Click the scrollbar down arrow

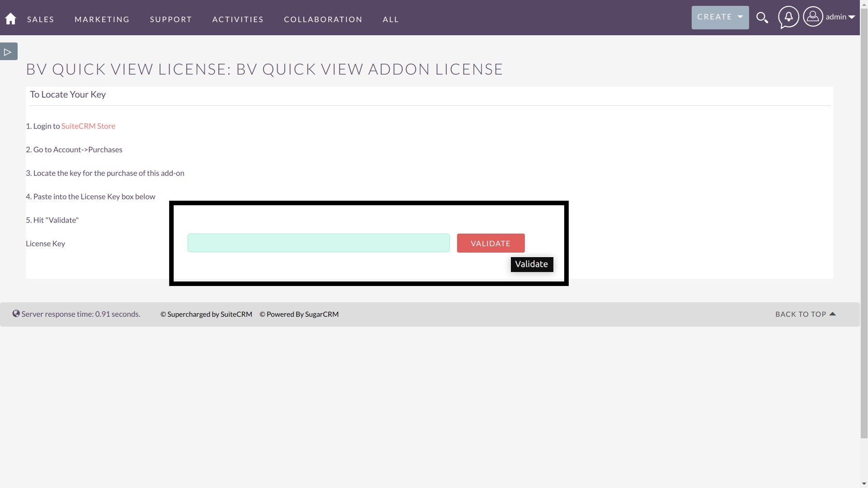864,484
